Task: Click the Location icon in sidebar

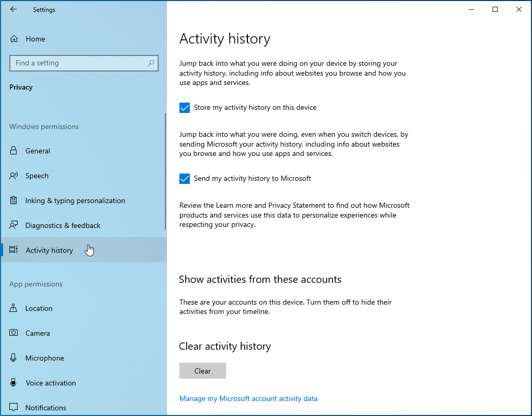Action: click(14, 308)
